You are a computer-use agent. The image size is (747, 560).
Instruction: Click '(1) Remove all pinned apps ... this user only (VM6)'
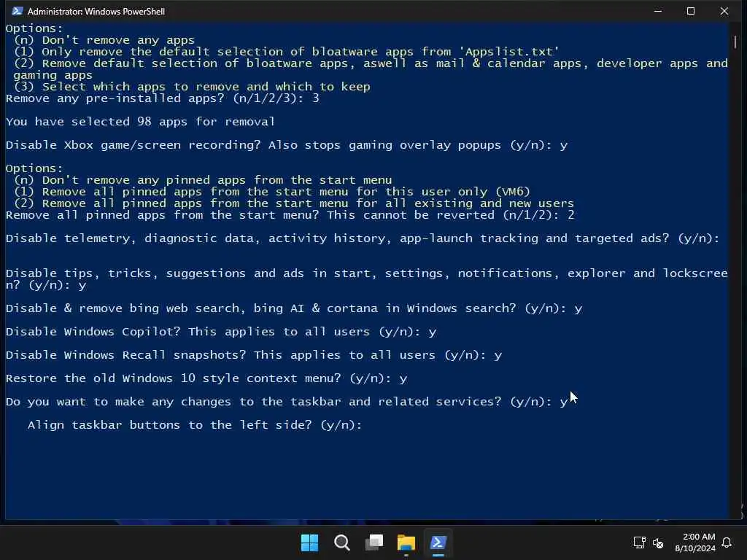271,192
